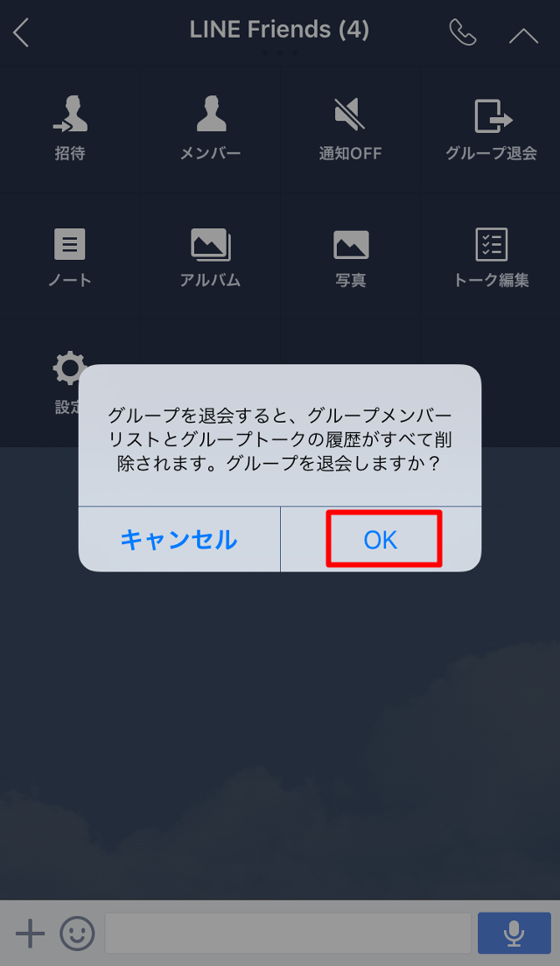Open the emoji sticker picker
The height and width of the screenshot is (966, 560).
click(77, 934)
